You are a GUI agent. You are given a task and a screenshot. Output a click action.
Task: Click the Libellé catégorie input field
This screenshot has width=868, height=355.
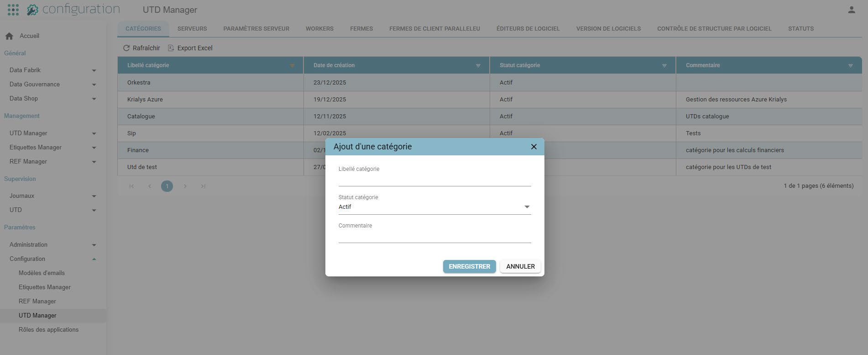pyautogui.click(x=434, y=180)
